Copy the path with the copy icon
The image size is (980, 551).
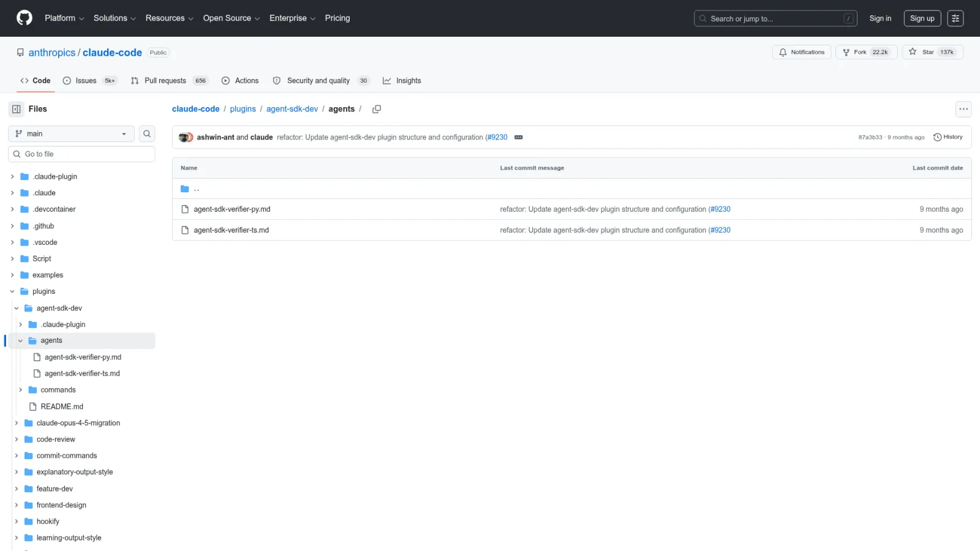377,109
